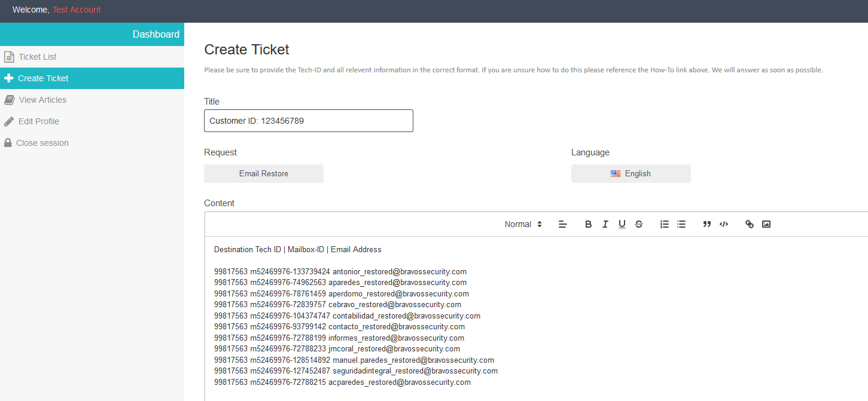Toggle italic formatting in editor toolbar
Viewport: 868px width, 401px height.
[605, 224]
